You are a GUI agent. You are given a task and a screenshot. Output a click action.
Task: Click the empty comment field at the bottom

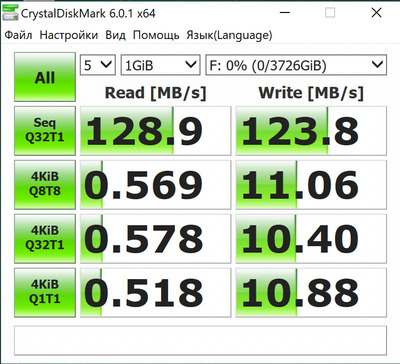[x=200, y=341]
